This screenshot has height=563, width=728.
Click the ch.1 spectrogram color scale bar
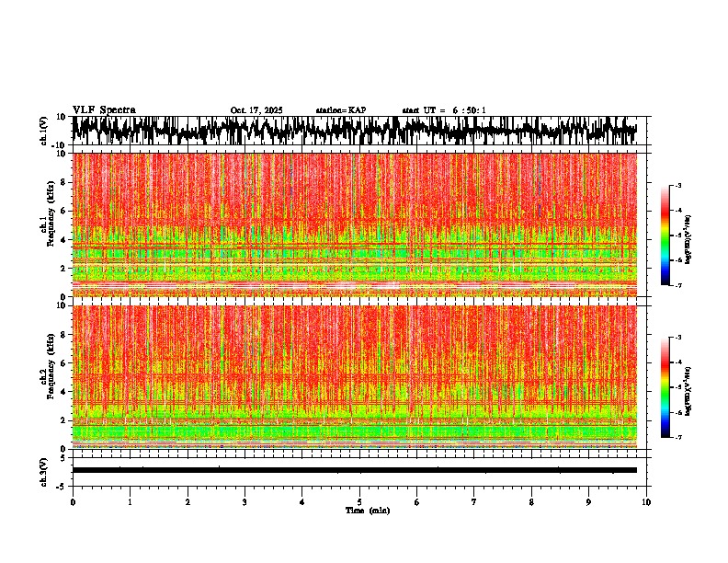point(665,236)
